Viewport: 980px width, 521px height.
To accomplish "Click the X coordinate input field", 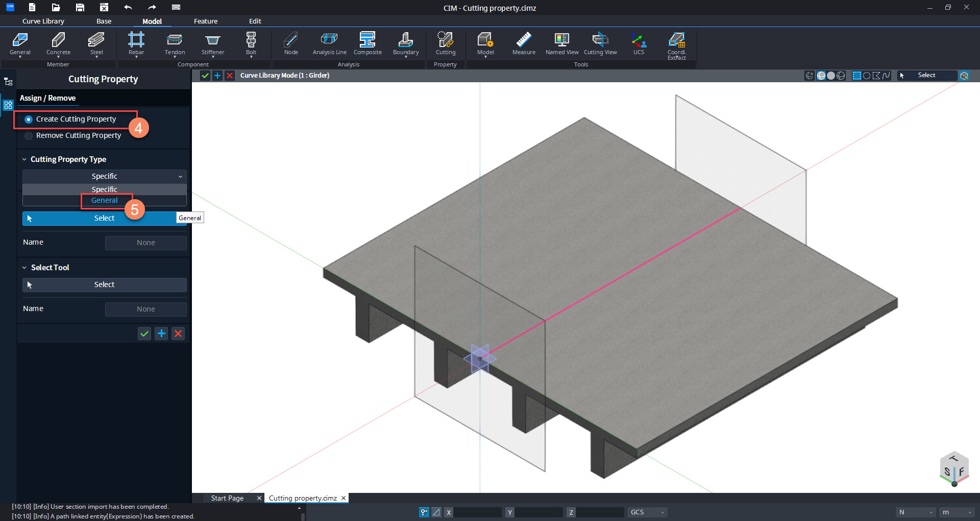I will pos(477,512).
